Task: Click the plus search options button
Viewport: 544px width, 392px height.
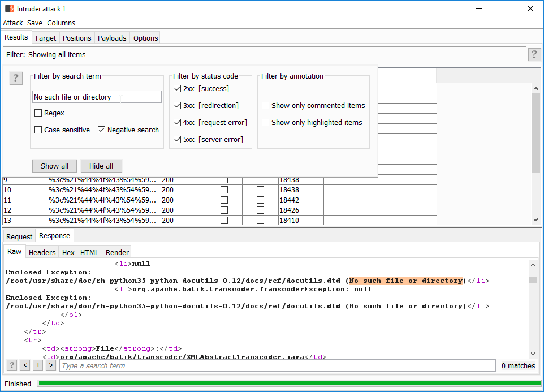Action: coord(38,365)
